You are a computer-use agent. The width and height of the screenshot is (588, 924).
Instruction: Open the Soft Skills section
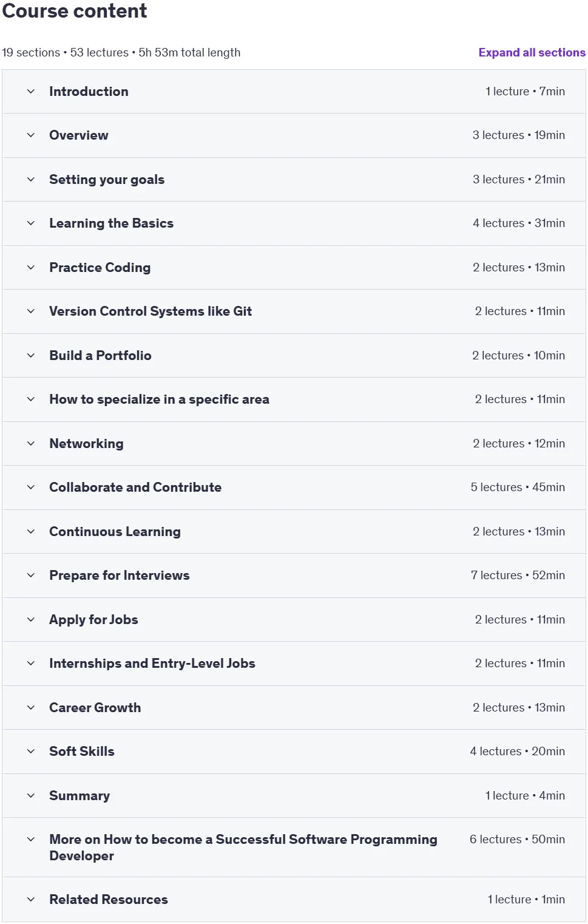(x=294, y=752)
